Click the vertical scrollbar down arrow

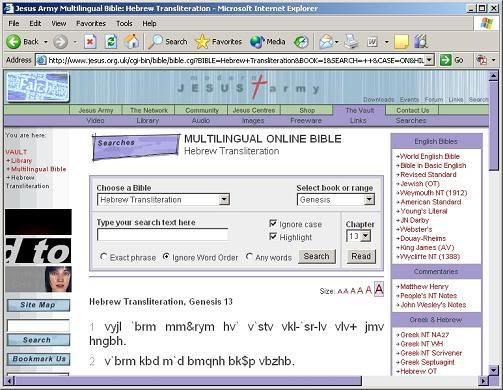click(x=494, y=370)
